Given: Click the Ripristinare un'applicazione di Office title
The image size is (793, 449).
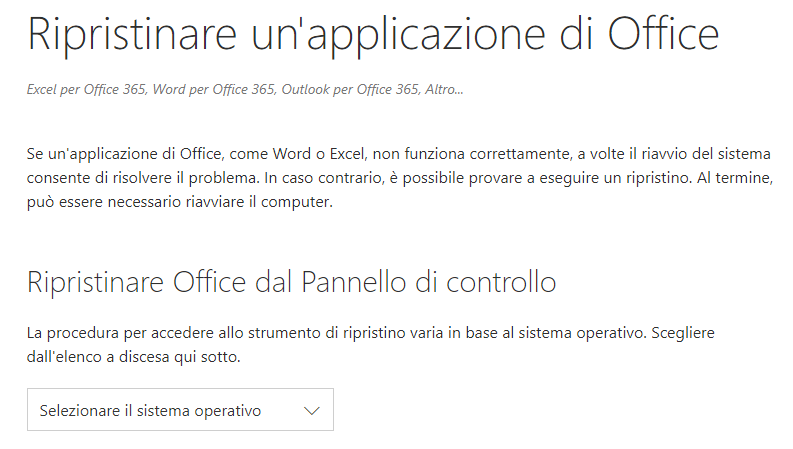Looking at the screenshot, I should 373,34.
